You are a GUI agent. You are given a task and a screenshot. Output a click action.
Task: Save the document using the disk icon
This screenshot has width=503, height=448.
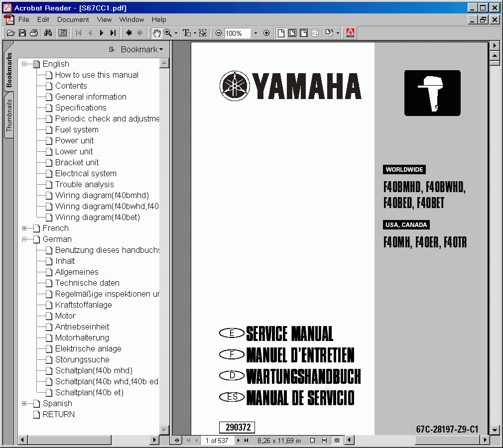click(22, 33)
